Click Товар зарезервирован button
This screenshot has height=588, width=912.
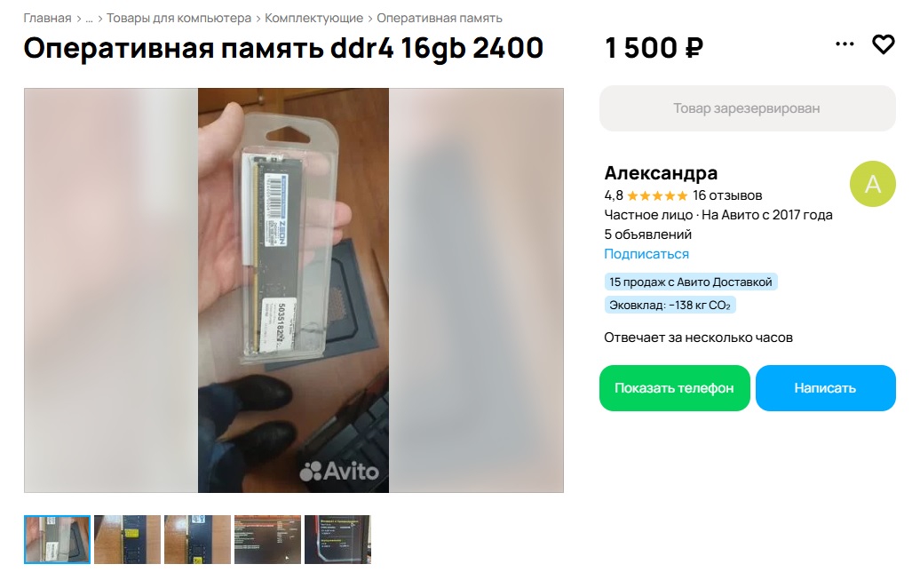pos(748,108)
